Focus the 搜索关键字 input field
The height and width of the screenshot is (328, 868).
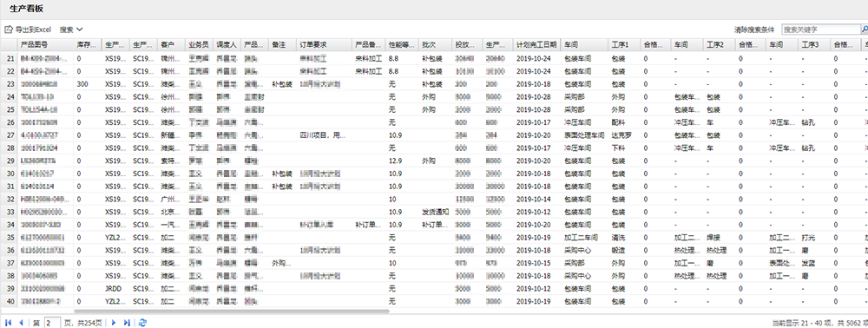tap(820, 30)
